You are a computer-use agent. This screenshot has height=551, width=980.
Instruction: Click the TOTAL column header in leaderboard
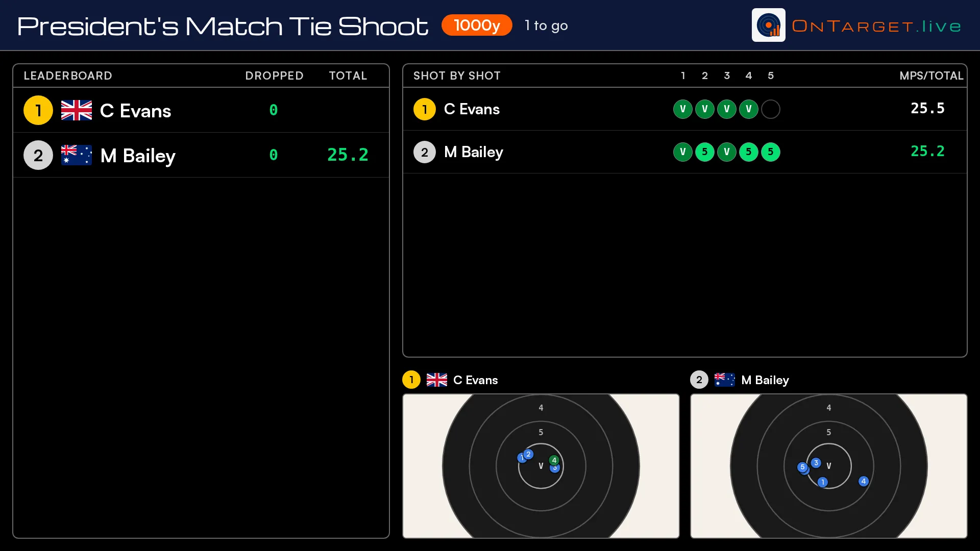[x=348, y=76]
